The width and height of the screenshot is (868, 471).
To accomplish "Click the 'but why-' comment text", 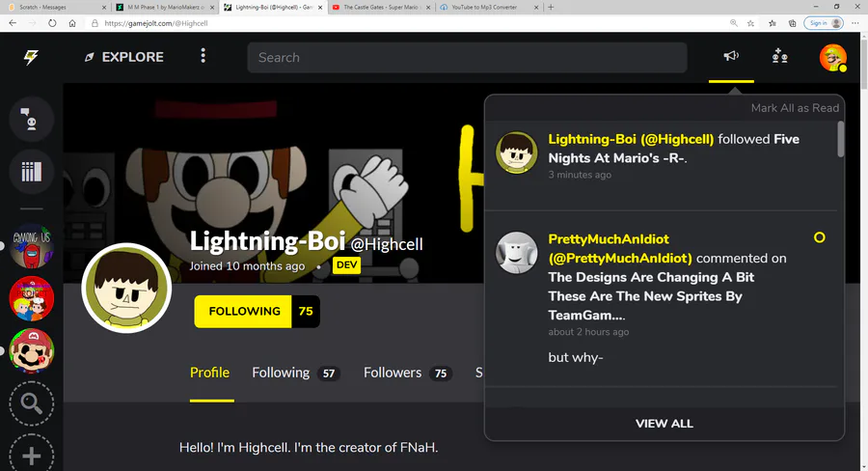I will click(576, 358).
